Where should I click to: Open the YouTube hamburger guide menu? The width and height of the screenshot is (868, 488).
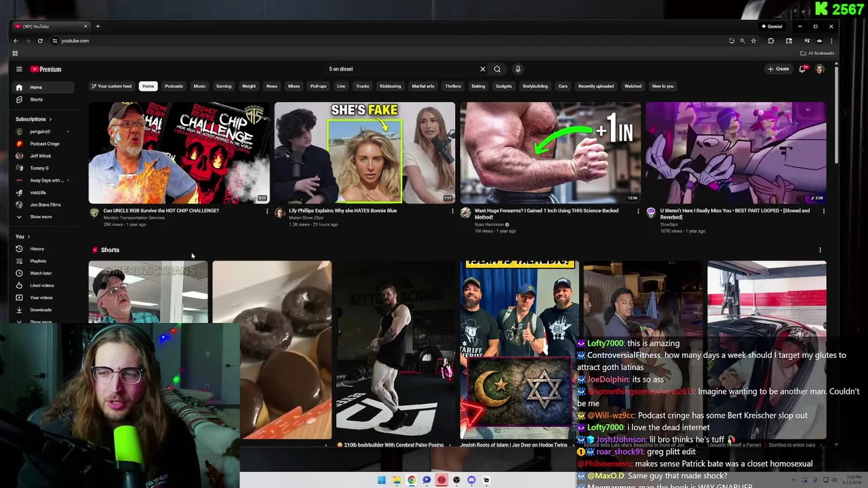click(19, 69)
